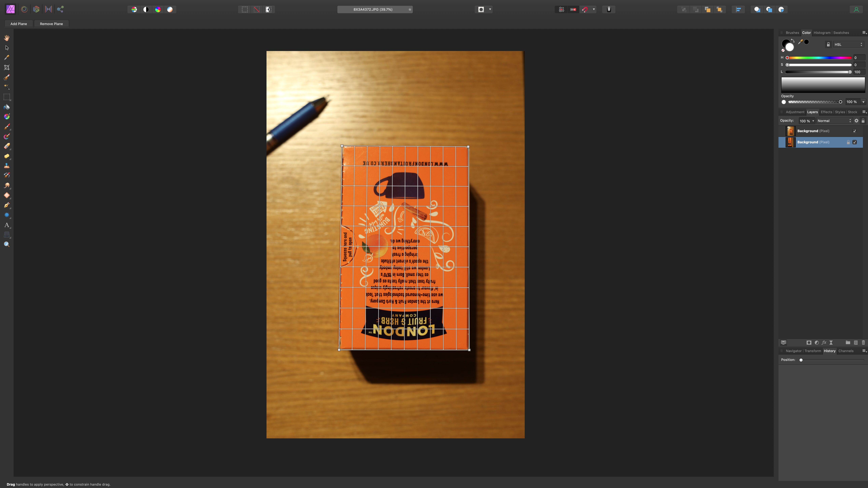868x488 pixels.
Task: Switch to the Histogram tab
Action: click(822, 33)
